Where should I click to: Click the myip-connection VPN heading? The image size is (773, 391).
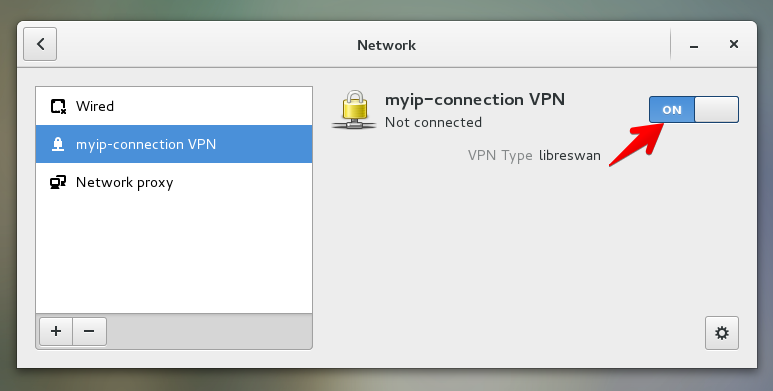pyautogui.click(x=475, y=100)
